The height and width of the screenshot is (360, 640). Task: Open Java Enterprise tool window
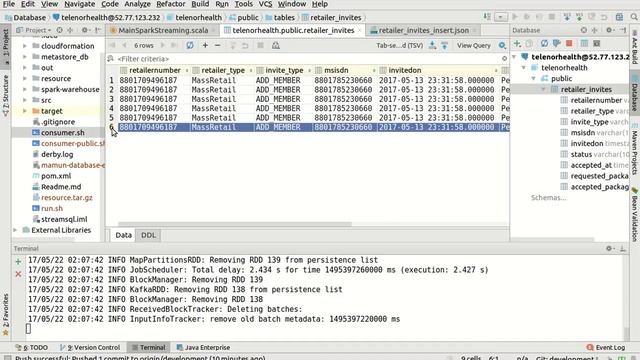203,347
